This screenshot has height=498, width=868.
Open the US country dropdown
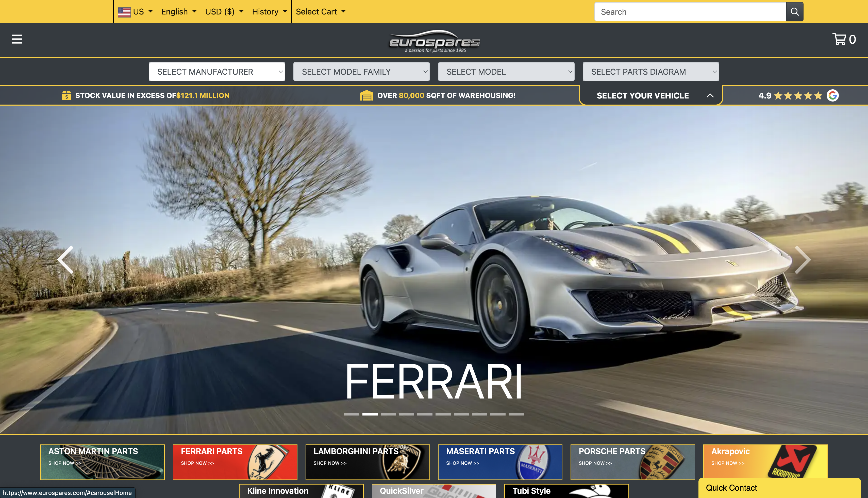[135, 12]
